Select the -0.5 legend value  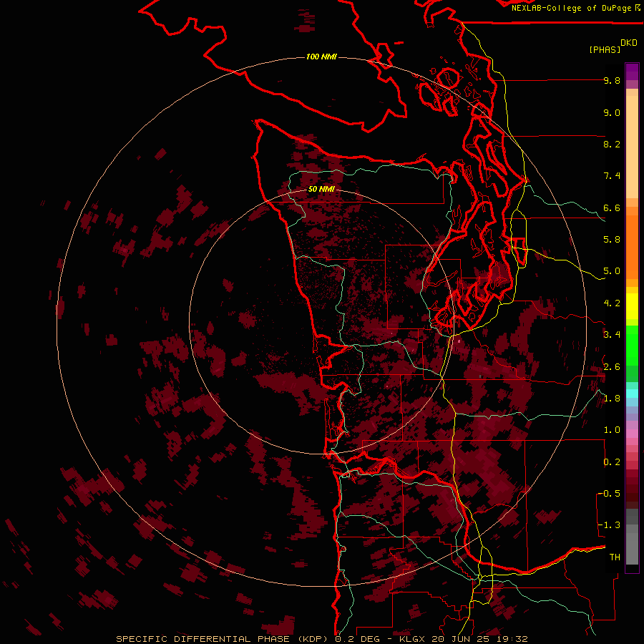609,494
